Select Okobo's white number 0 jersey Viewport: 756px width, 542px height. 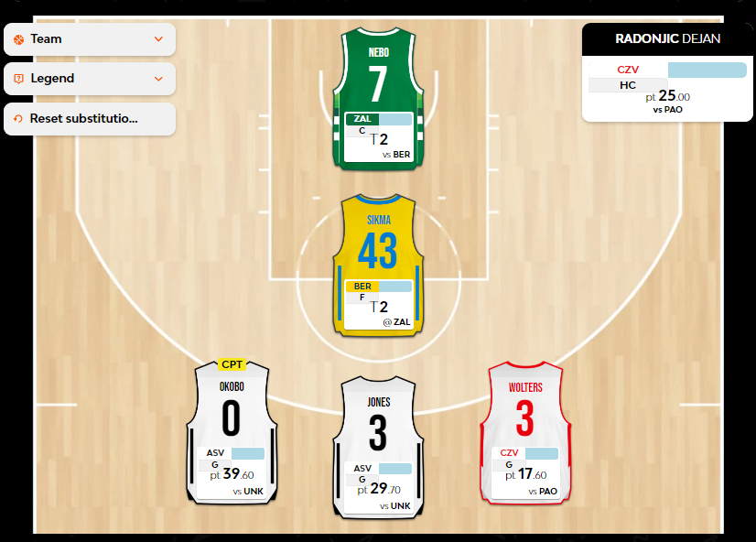pyautogui.click(x=232, y=412)
